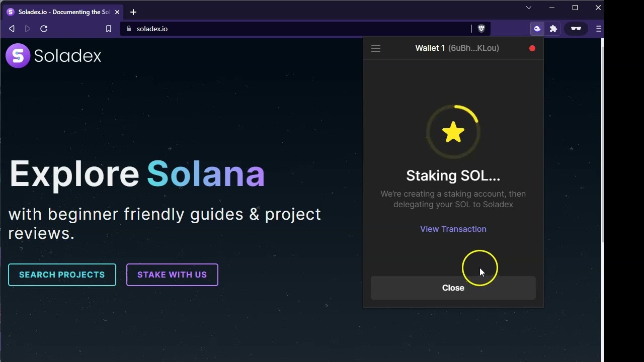Click the Soladex brand name text

pyautogui.click(x=68, y=56)
